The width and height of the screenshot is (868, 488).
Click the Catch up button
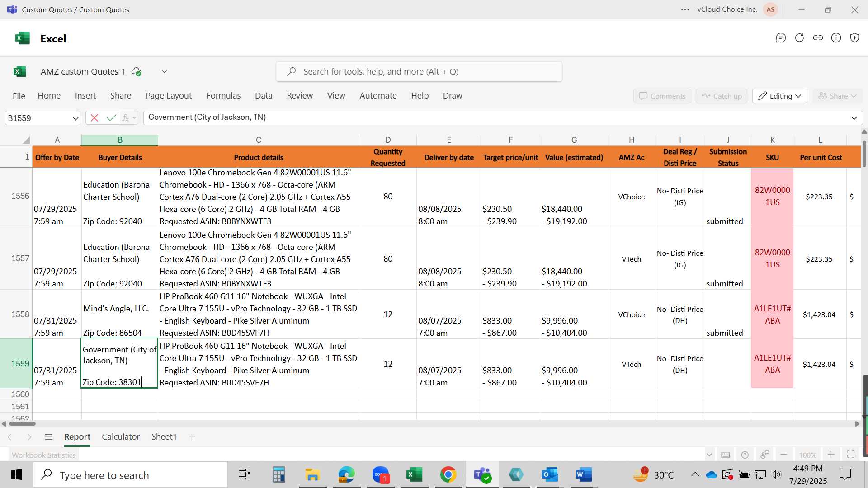pos(722,96)
